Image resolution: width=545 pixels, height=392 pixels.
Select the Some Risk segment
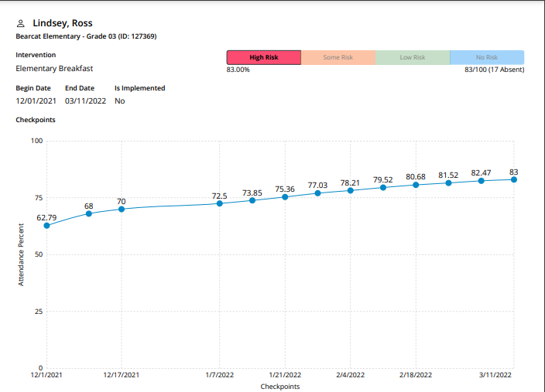pos(338,57)
